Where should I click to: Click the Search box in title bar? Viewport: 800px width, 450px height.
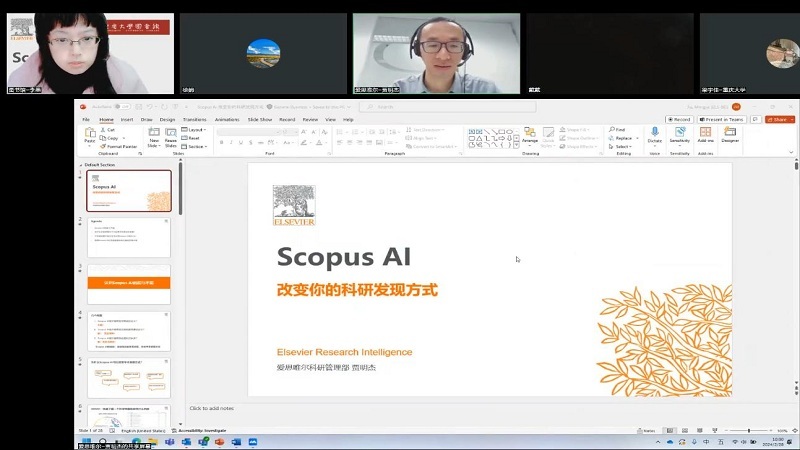coord(448,107)
